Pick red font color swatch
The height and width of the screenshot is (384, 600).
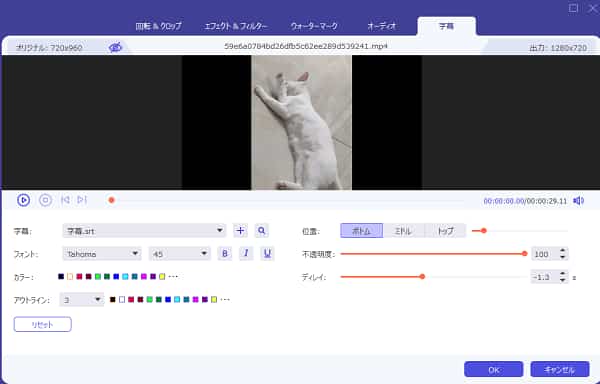(79, 277)
